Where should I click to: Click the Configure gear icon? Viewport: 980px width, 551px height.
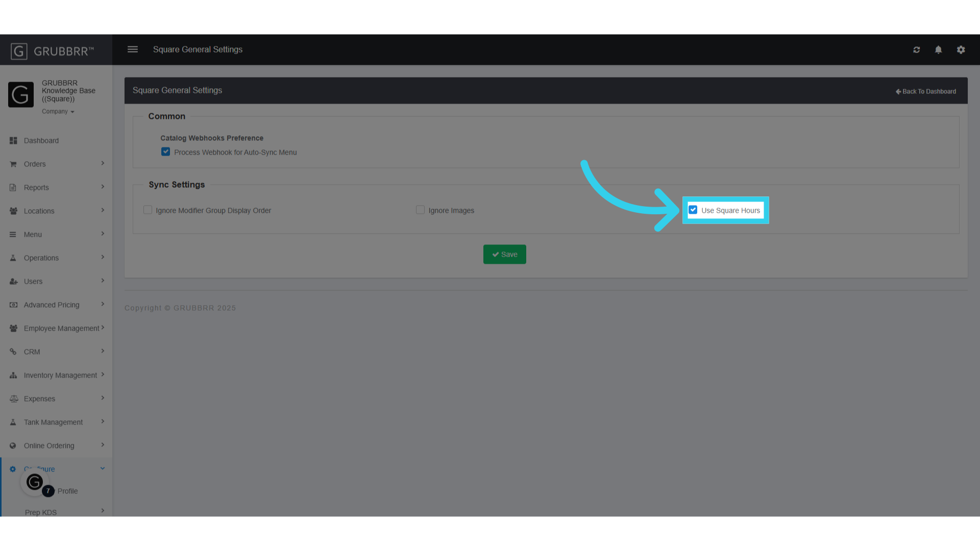click(13, 469)
